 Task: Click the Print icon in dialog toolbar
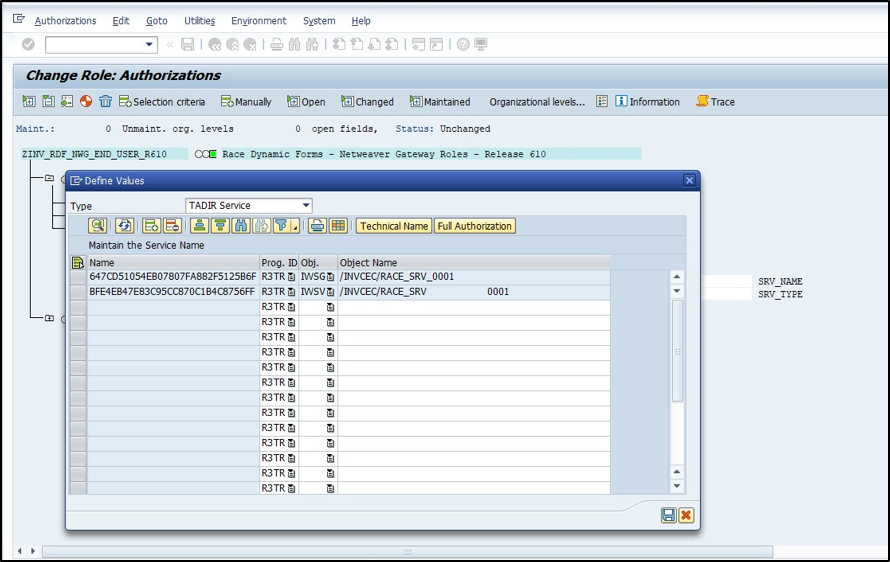[x=317, y=226]
